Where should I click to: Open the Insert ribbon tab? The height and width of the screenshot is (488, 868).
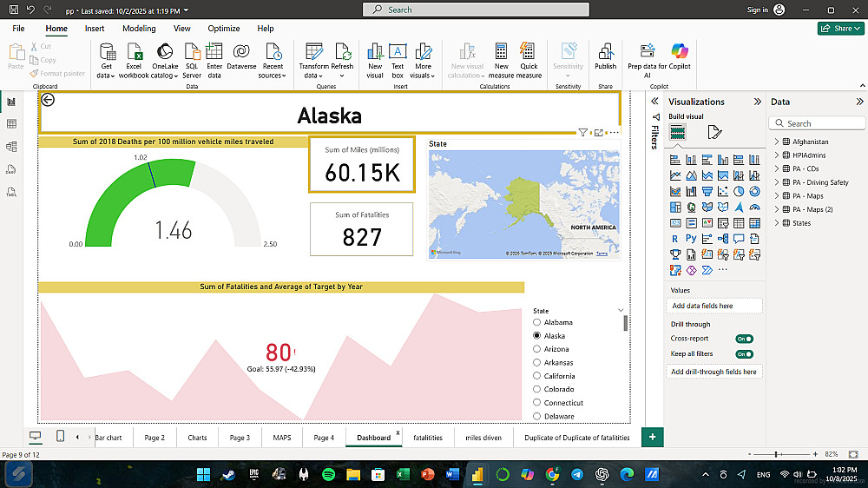pyautogui.click(x=95, y=29)
